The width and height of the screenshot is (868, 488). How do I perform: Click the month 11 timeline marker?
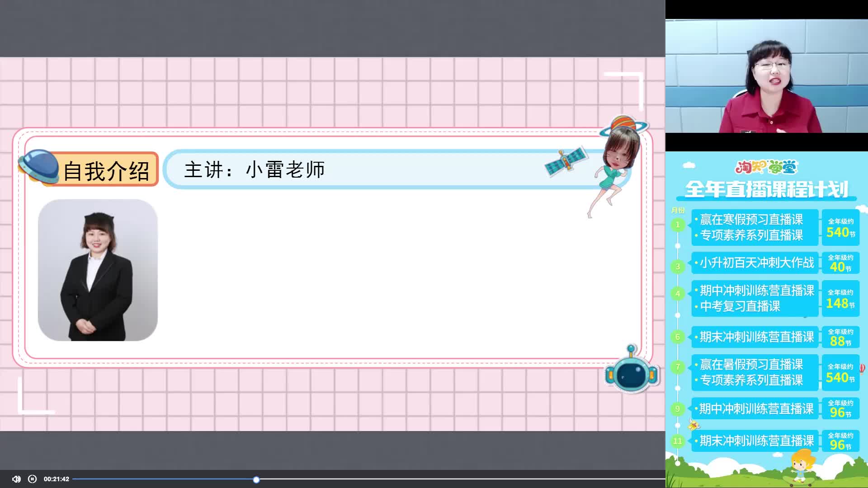point(678,441)
